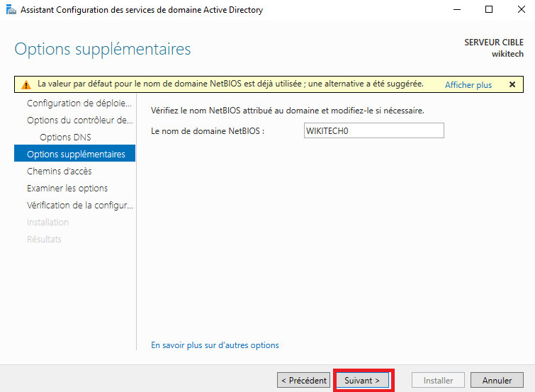The image size is (535, 392).
Task: Click the yellow warning triangle icon
Action: pyautogui.click(x=26, y=85)
